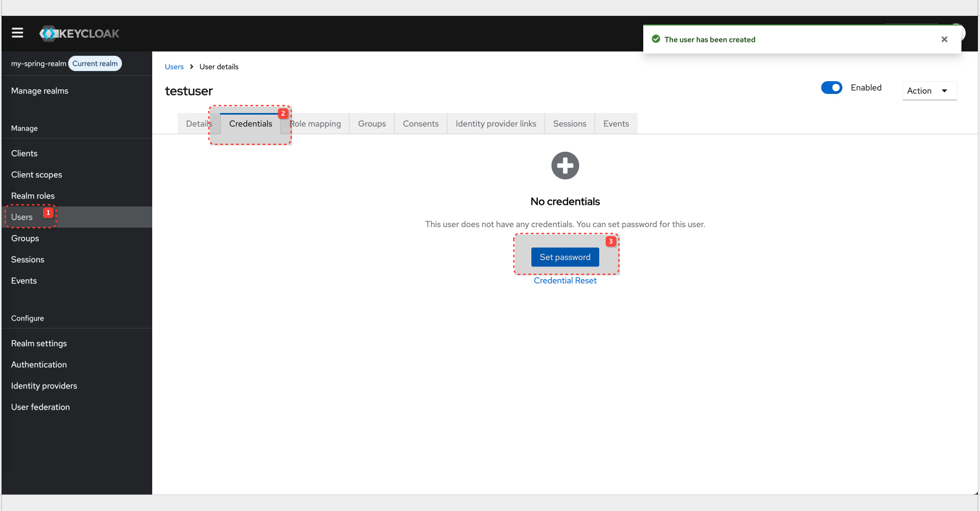This screenshot has height=511, width=980.
Task: Click the green success checkmark icon
Action: (x=657, y=39)
